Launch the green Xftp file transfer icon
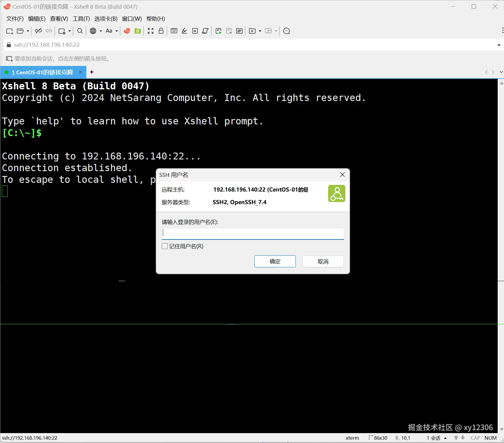The height and width of the screenshot is (443, 504). [x=138, y=31]
